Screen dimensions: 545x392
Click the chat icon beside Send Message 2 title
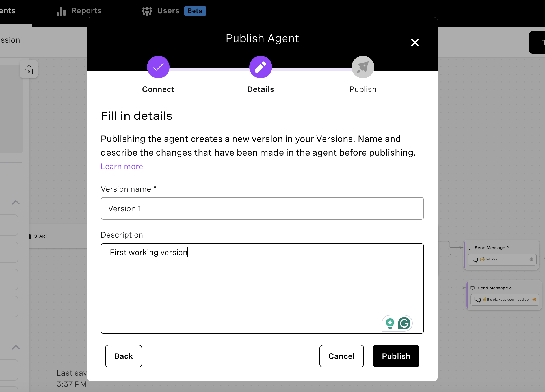click(x=470, y=248)
